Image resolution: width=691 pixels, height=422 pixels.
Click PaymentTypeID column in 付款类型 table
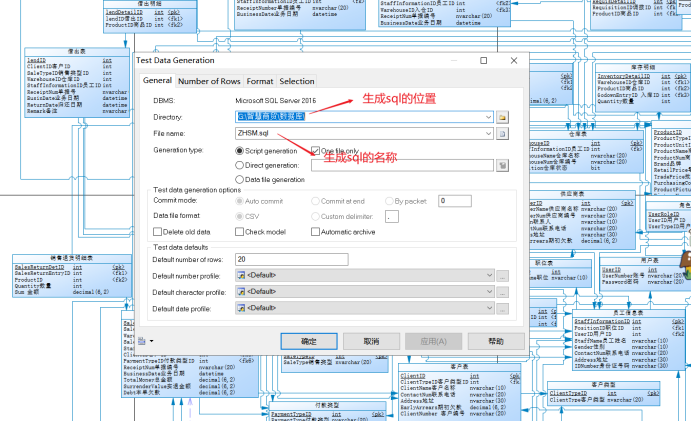(291, 415)
